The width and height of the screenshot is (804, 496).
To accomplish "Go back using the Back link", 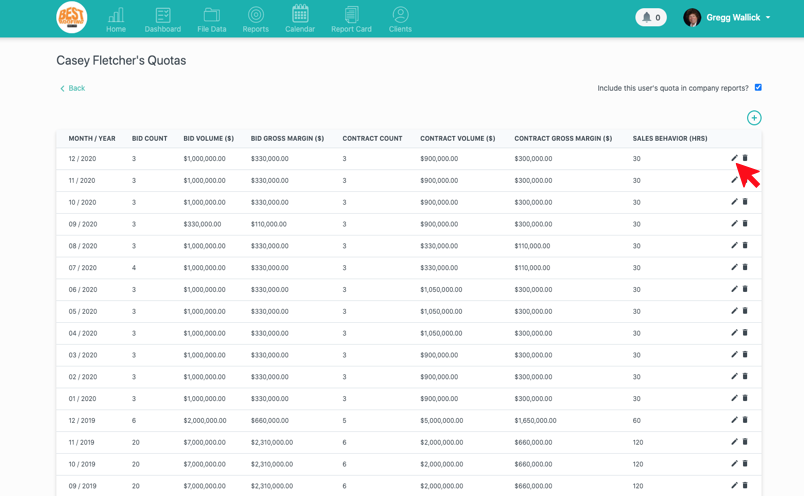I will [x=72, y=88].
